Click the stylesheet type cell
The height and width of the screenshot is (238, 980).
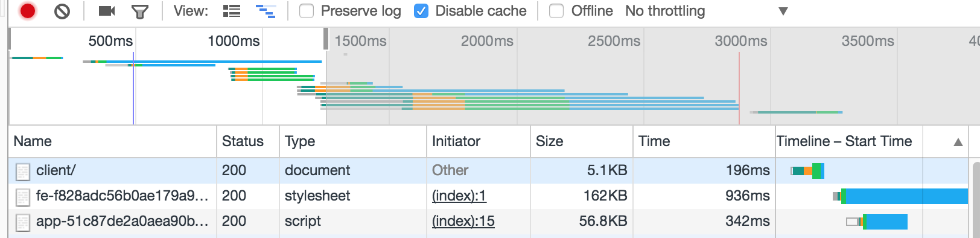pyautogui.click(x=353, y=196)
